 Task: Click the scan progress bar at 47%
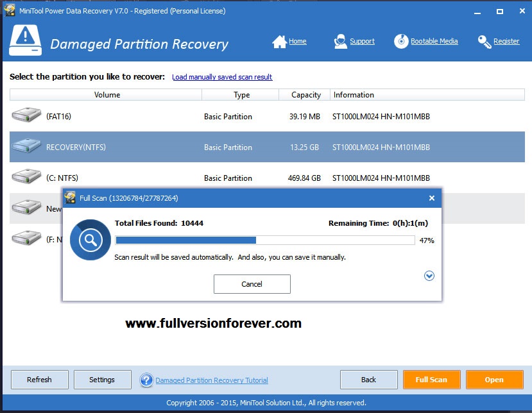click(x=264, y=240)
